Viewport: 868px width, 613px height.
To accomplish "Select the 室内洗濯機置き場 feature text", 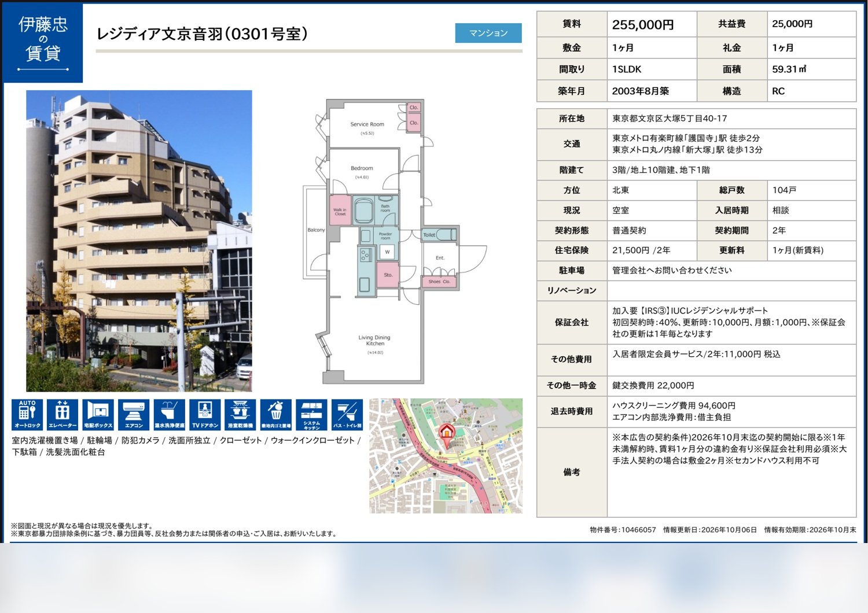I will [x=45, y=440].
